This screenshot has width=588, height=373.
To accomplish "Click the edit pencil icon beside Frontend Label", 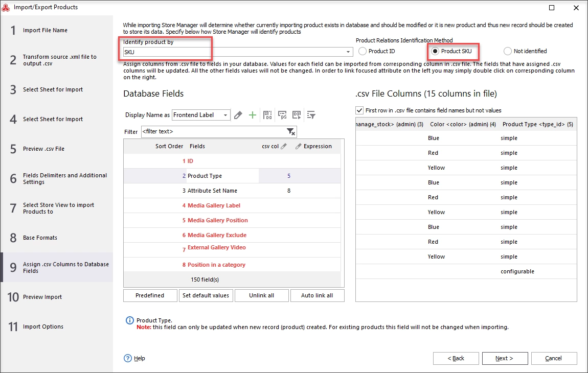I will pyautogui.click(x=238, y=115).
